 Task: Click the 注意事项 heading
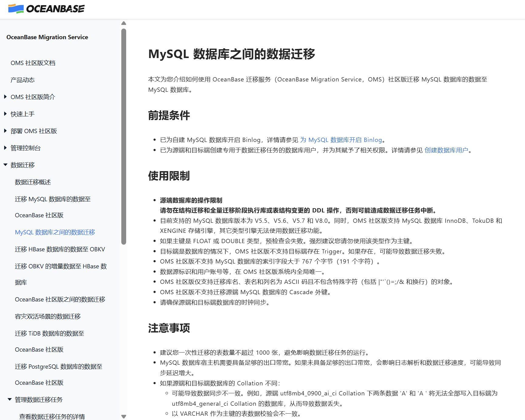(x=169, y=328)
